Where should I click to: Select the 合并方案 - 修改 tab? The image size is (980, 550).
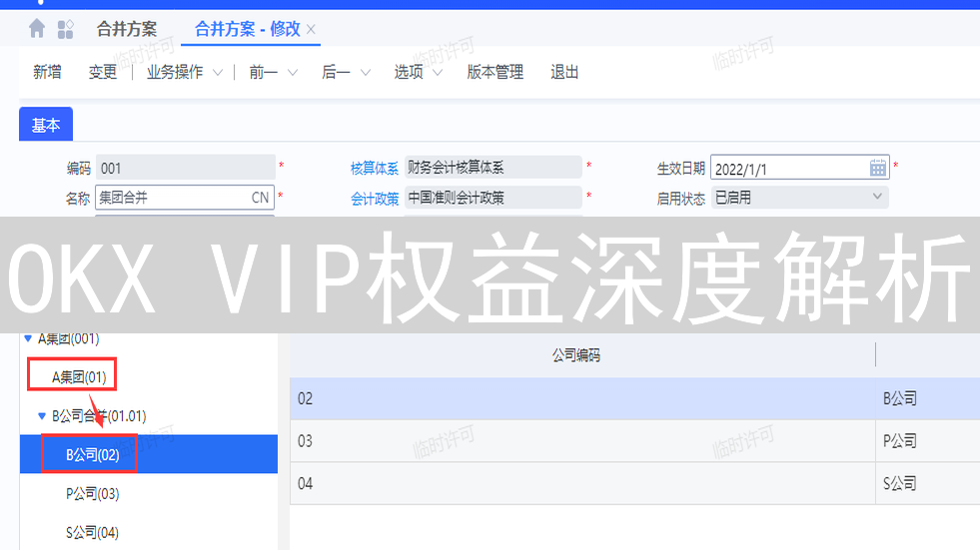tap(248, 29)
